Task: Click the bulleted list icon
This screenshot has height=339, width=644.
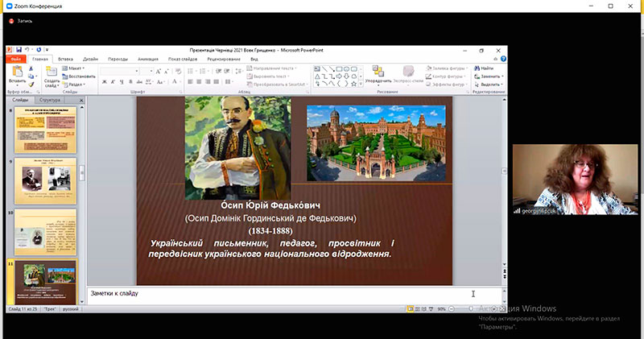Action: point(192,72)
